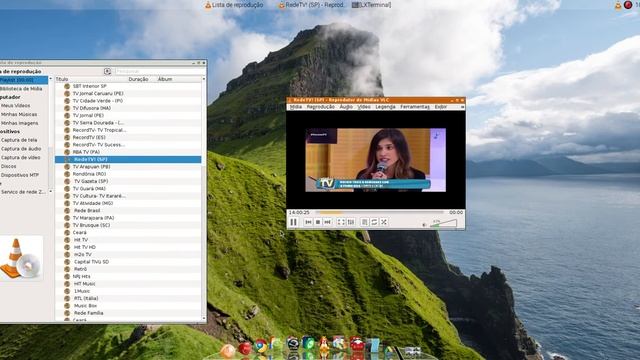The image size is (640, 360).
Task: Select Capital TVG SD playlist entry
Action: [x=128, y=262]
